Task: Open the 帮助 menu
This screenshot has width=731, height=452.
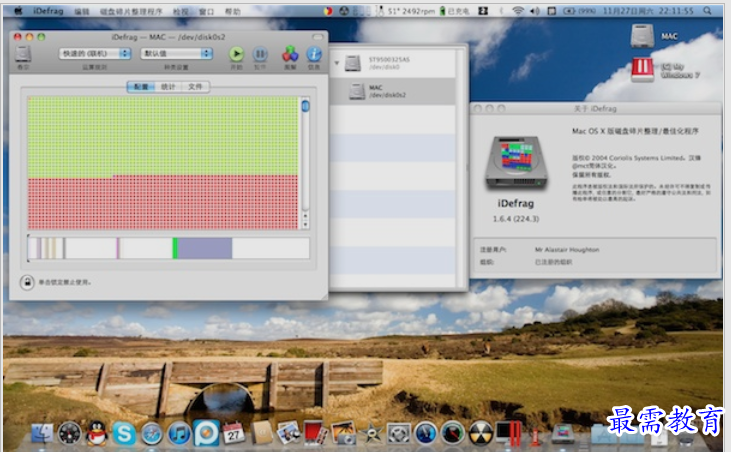Action: [232, 11]
